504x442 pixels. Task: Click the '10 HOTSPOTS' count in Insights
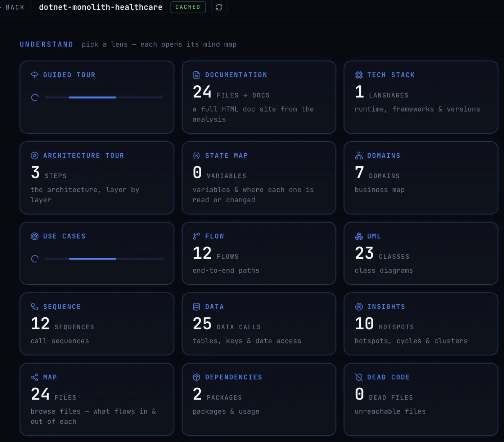pos(384,324)
